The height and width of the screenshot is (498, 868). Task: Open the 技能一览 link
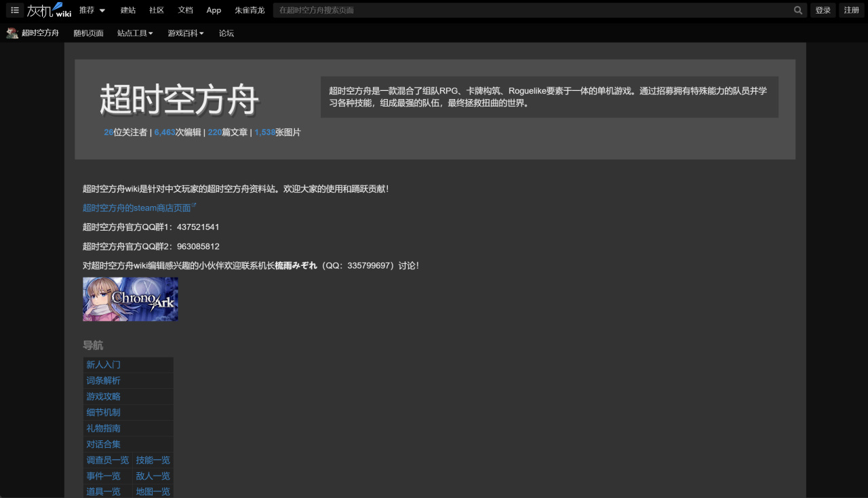tap(153, 461)
